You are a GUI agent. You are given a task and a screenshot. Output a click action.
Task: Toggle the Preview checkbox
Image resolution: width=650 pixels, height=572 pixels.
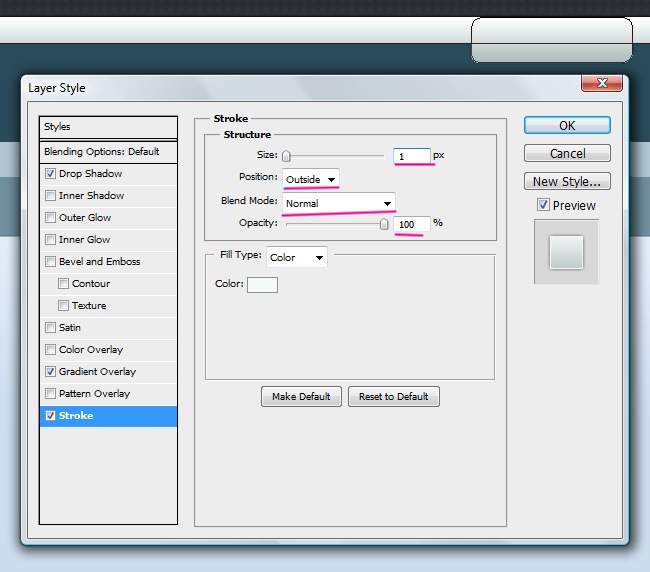[x=543, y=205]
